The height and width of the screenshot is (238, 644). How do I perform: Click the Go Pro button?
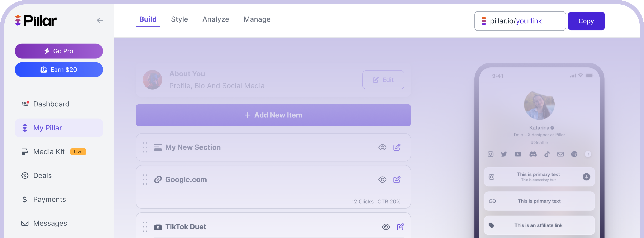click(x=59, y=51)
